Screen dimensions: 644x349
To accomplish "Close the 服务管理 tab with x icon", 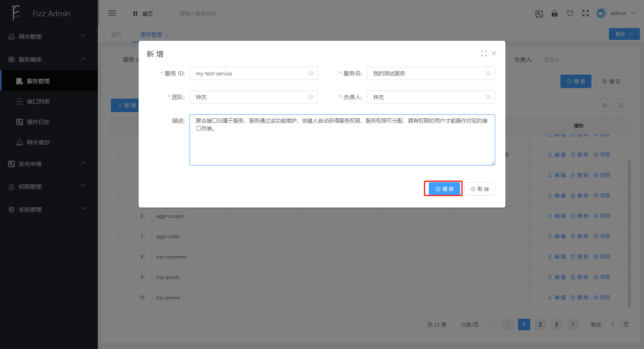I will pyautogui.click(x=168, y=35).
